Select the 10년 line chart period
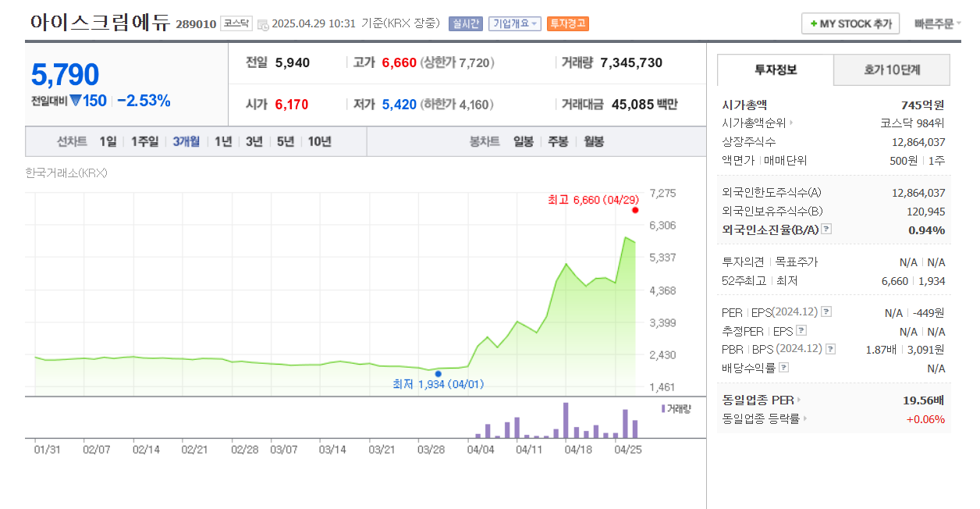This screenshot has height=509, width=980. coord(319,141)
